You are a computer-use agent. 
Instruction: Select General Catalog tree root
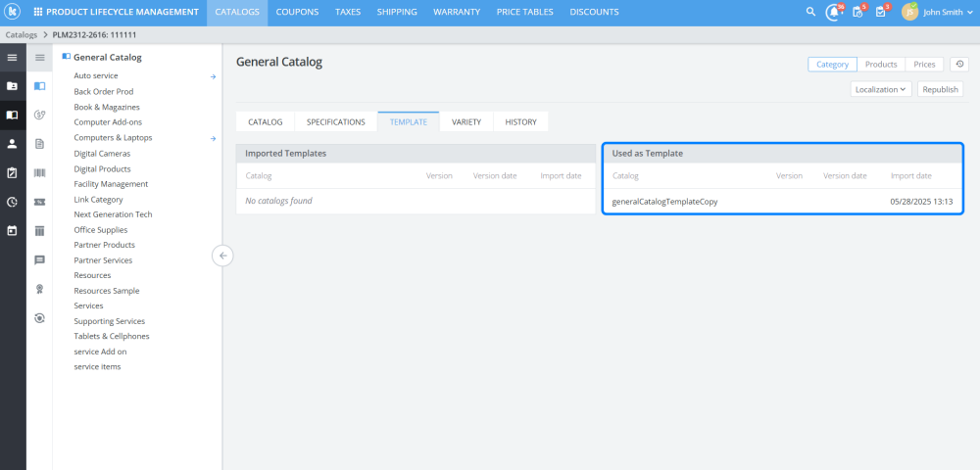click(108, 58)
